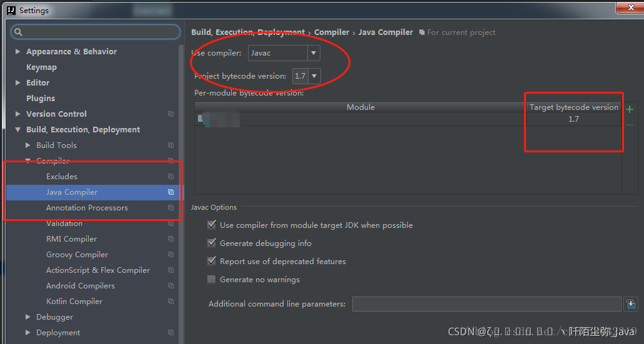Click project-level icon beside Excludes
The image size is (644, 344).
171,177
